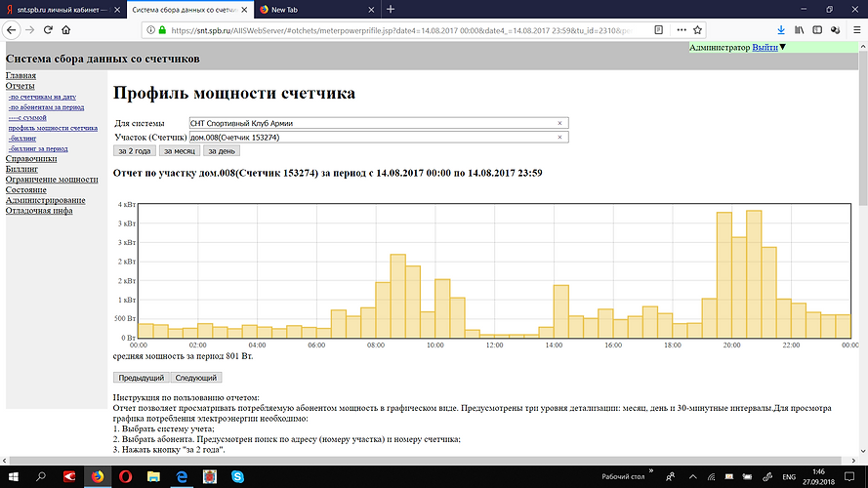Select Система сбора данных tab
This screenshot has height=488, width=868.
tap(189, 10)
